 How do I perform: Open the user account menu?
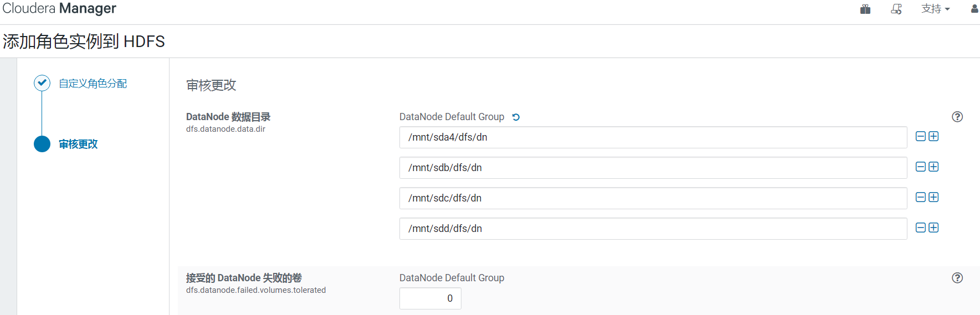974,9
